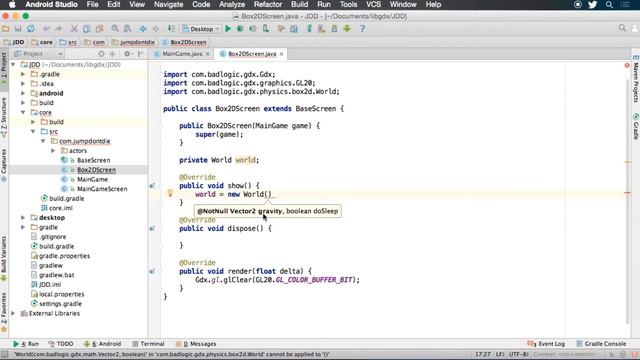
Task: Switch to MainGame.java tab
Action: (x=182, y=54)
